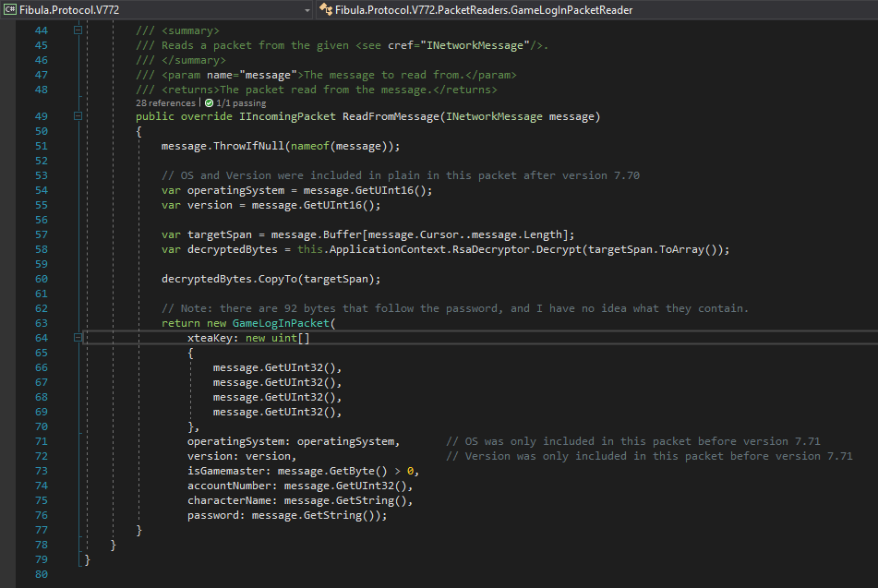Collapse the summary comment block at line 44

tap(78, 30)
